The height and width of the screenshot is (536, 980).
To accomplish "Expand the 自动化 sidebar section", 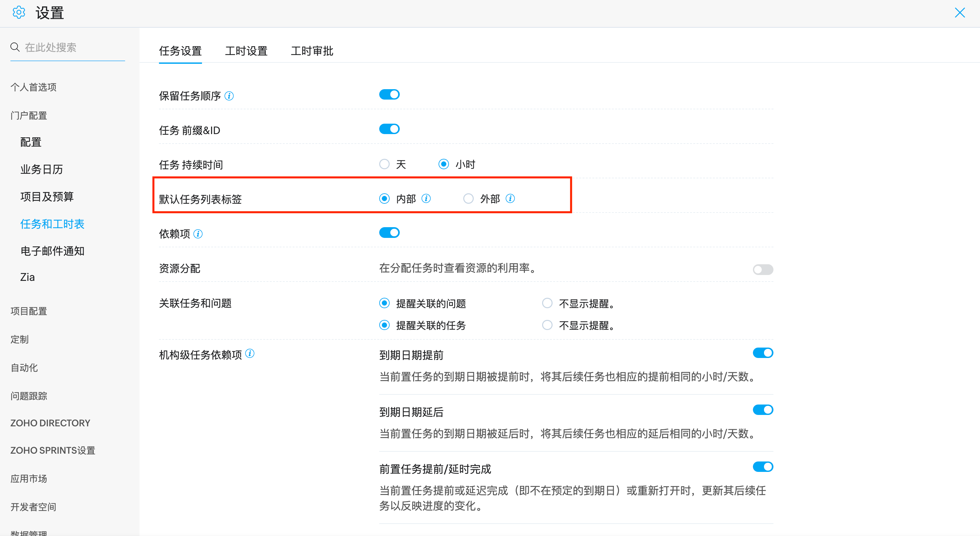I will click(x=24, y=368).
